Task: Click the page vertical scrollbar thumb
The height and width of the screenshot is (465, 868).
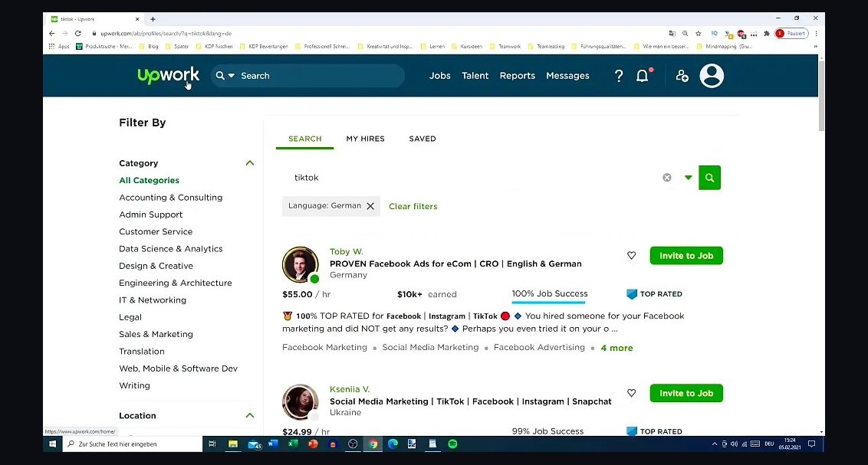Action: 821,95
